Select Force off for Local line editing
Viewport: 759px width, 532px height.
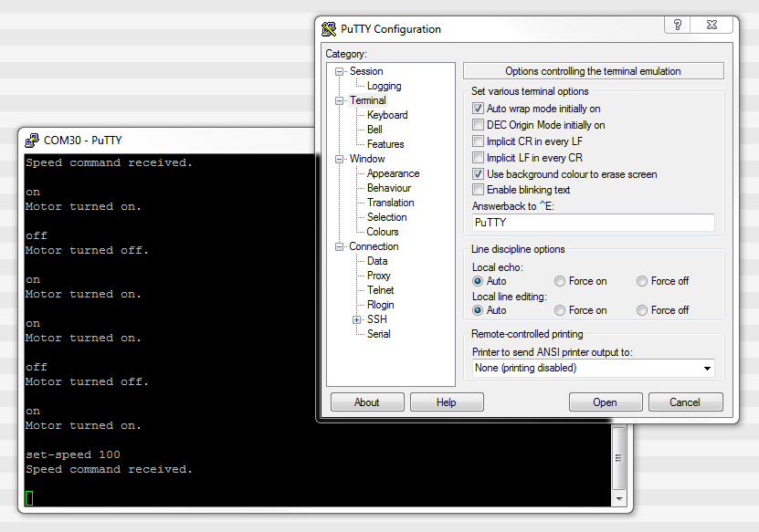642,310
